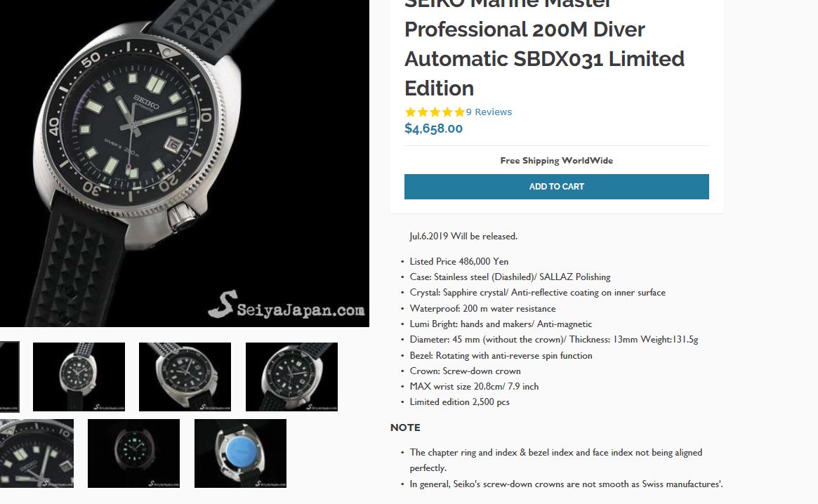Click the ADD TO CART button
The height and width of the screenshot is (504, 818).
click(556, 187)
